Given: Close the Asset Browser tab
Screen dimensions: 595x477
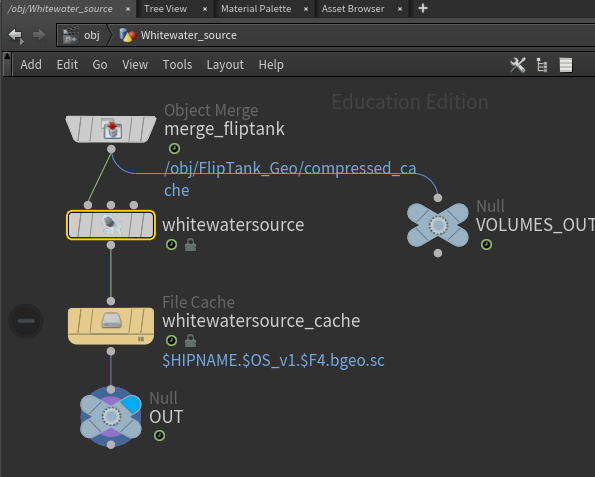Looking at the screenshot, I should 400,9.
